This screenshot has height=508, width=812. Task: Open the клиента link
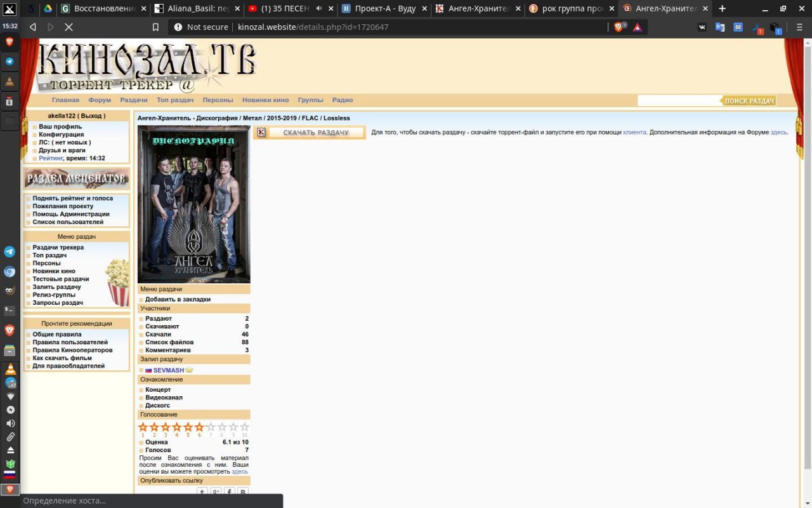coord(634,132)
